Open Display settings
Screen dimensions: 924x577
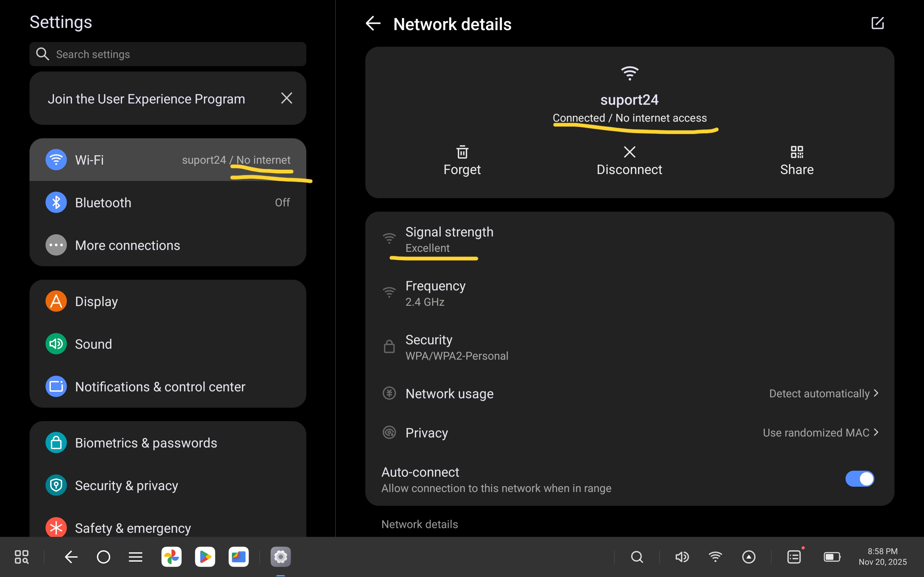[168, 301]
